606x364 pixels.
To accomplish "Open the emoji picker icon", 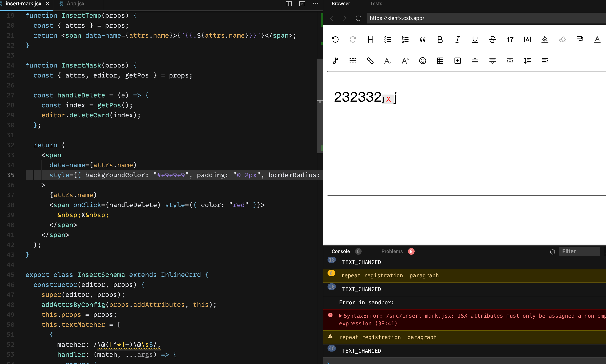I will coord(423,61).
